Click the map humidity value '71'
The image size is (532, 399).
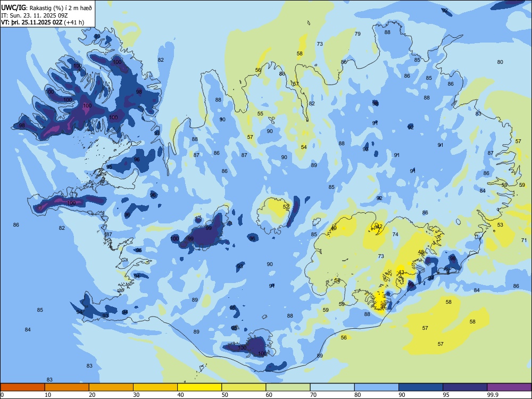tap(524, 240)
